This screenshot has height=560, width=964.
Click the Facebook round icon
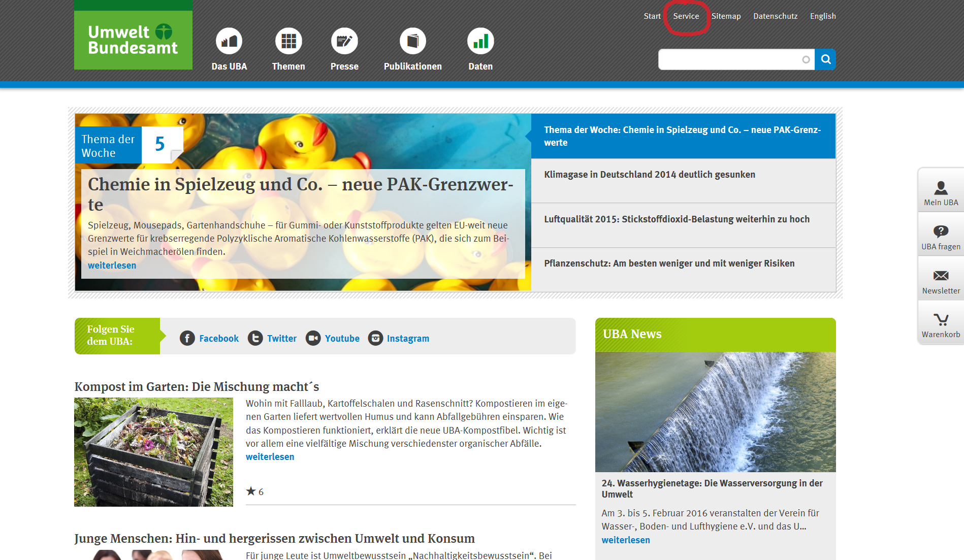pos(187,338)
